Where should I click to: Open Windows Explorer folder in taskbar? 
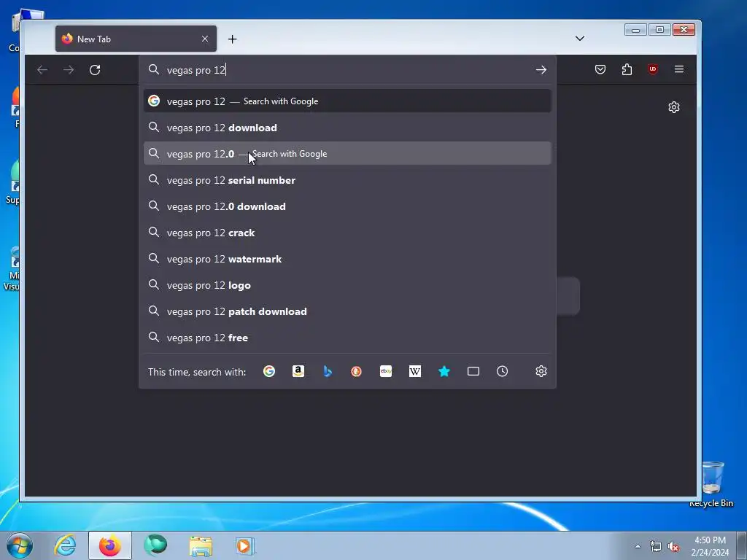pyautogui.click(x=201, y=545)
